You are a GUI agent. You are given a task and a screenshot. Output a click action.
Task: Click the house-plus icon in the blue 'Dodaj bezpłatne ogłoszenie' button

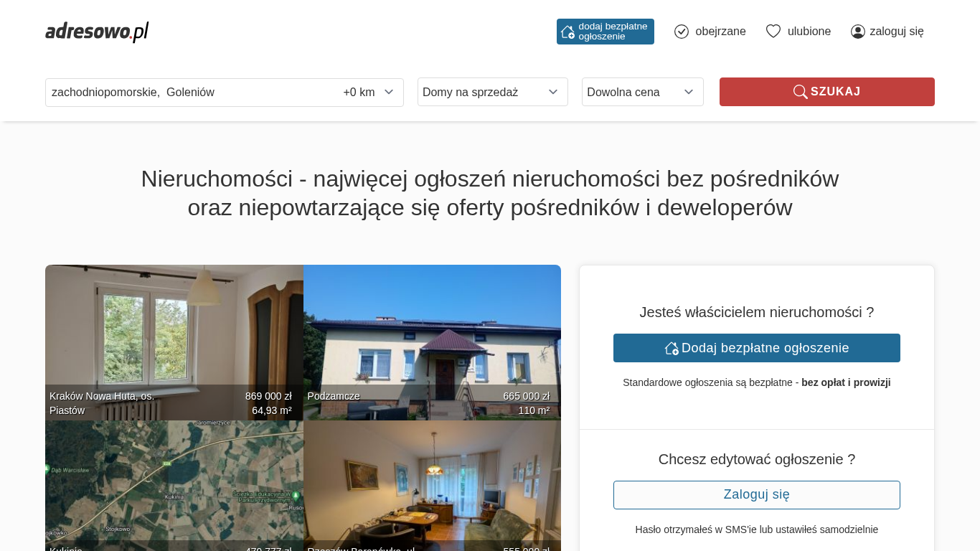[x=672, y=348]
